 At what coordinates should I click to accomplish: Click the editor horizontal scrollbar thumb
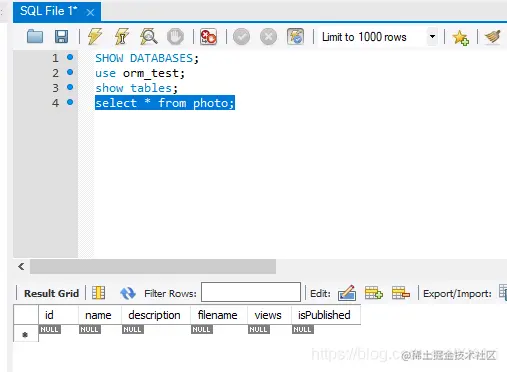(153, 266)
